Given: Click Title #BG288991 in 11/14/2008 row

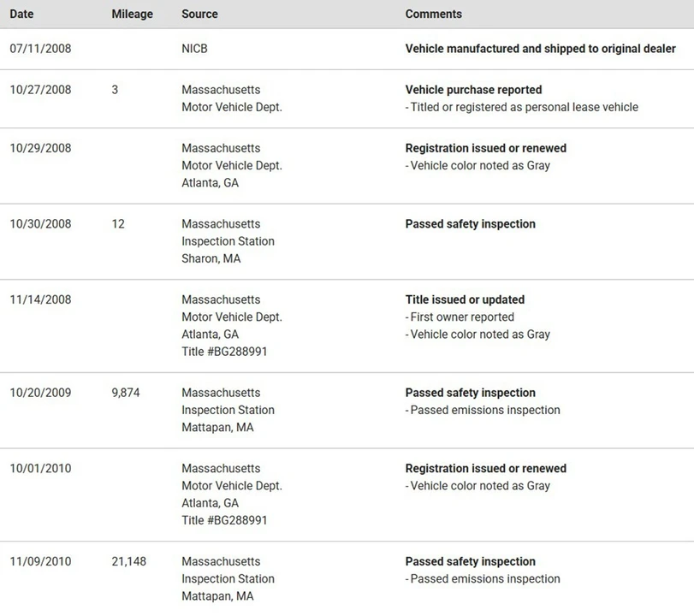Looking at the screenshot, I should click(x=224, y=352).
